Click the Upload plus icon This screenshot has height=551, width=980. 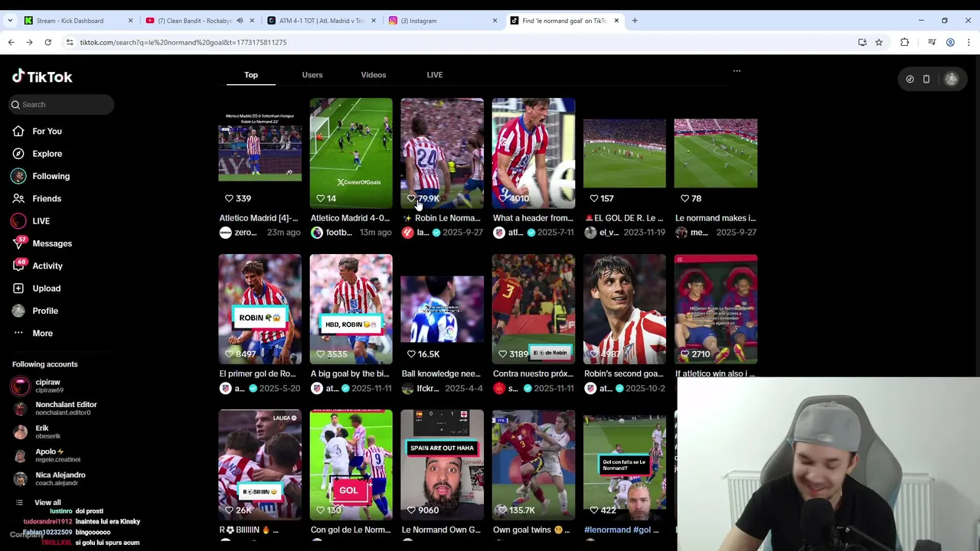[x=18, y=289]
